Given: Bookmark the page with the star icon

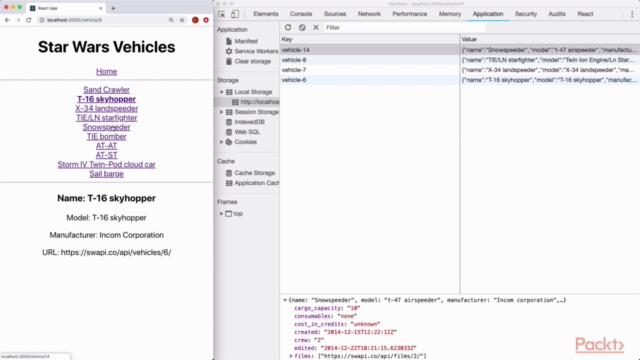Looking at the screenshot, I should (182, 20).
